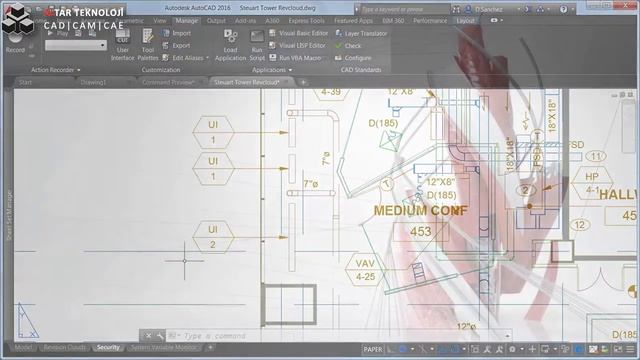Open the User Interface (CUI) customization
This screenshot has height=360, width=640.
tap(122, 45)
